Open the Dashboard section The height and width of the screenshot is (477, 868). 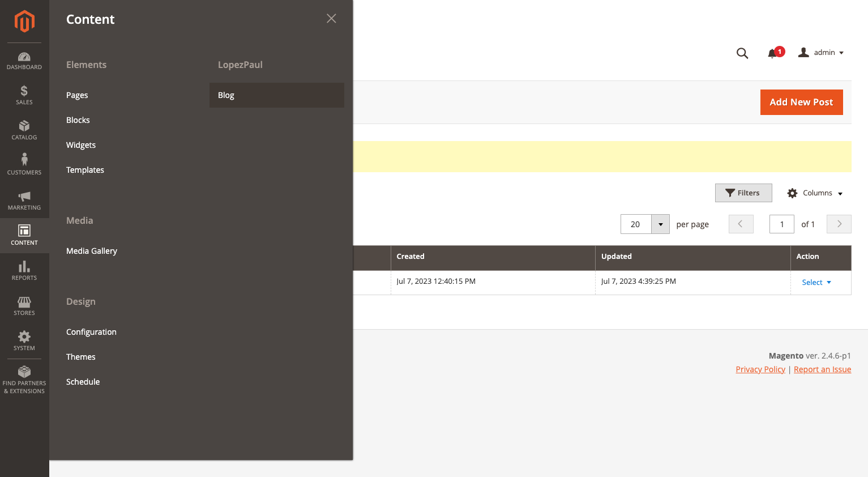[24, 61]
